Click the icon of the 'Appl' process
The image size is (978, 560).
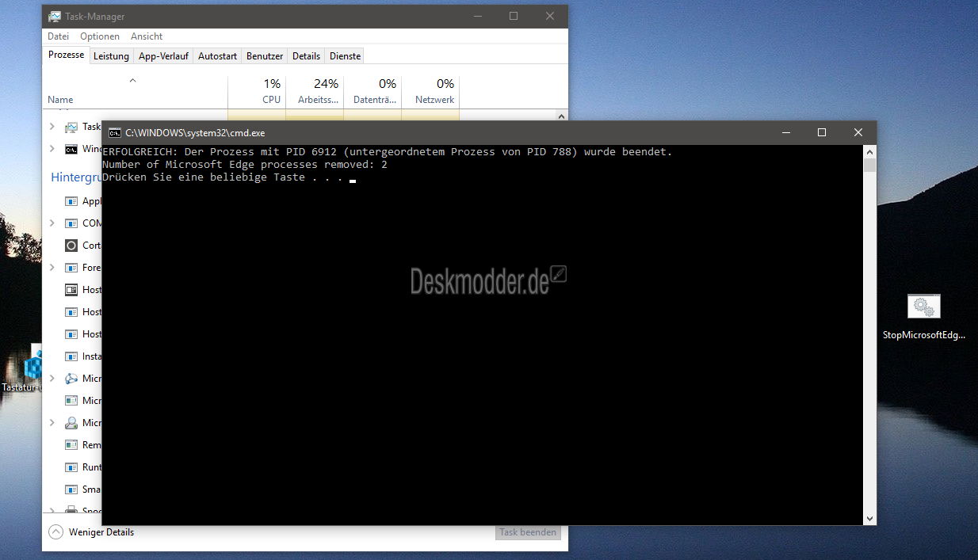point(71,201)
